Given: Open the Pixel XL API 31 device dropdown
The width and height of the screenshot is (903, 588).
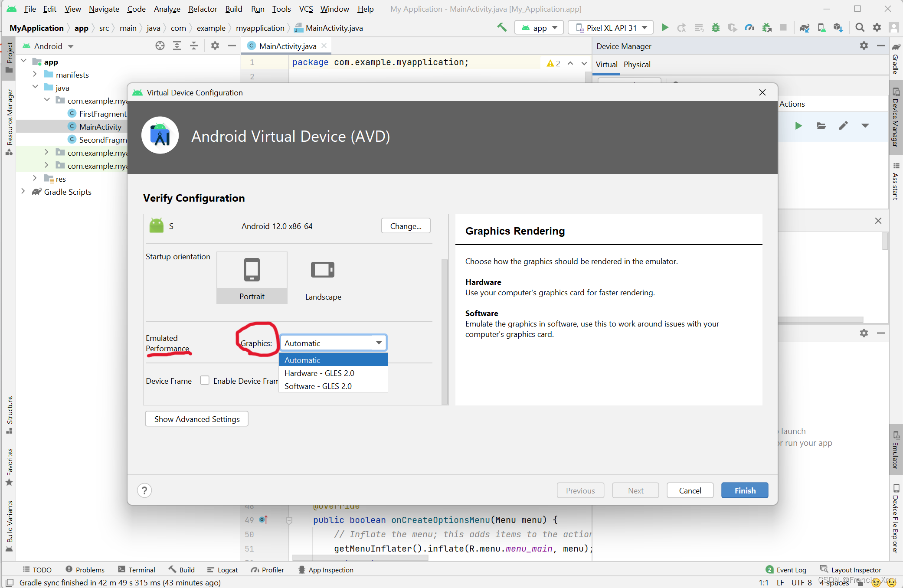Looking at the screenshot, I should (610, 28).
